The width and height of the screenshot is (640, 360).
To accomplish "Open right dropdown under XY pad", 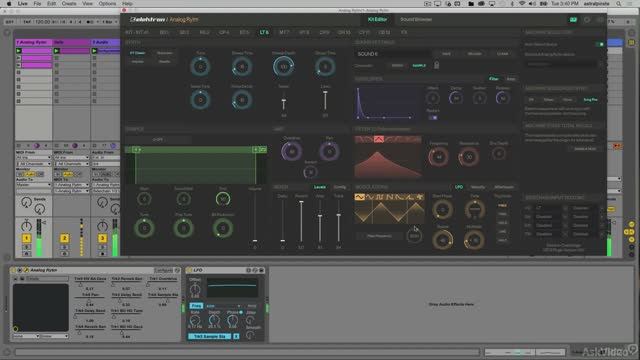I will (x=55, y=336).
